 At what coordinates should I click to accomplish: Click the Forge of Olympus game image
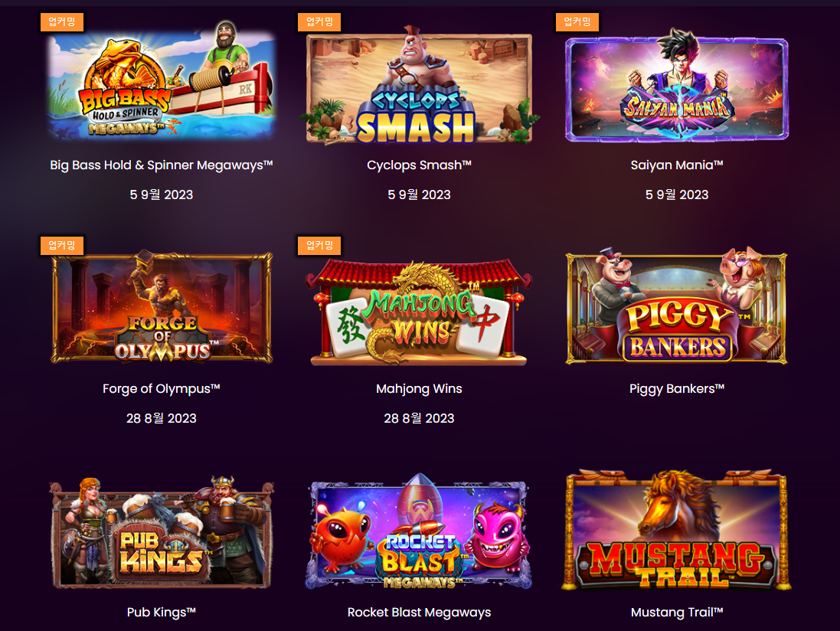coord(162,307)
